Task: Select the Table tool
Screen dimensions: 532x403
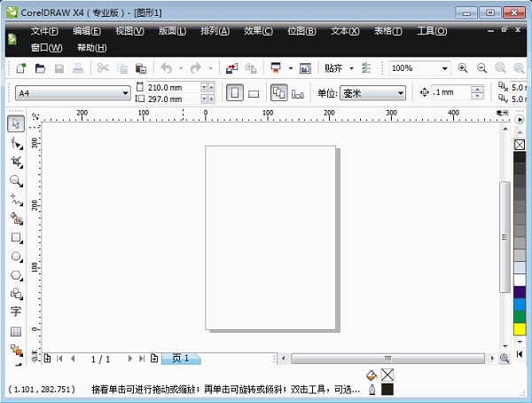Action: 16,331
